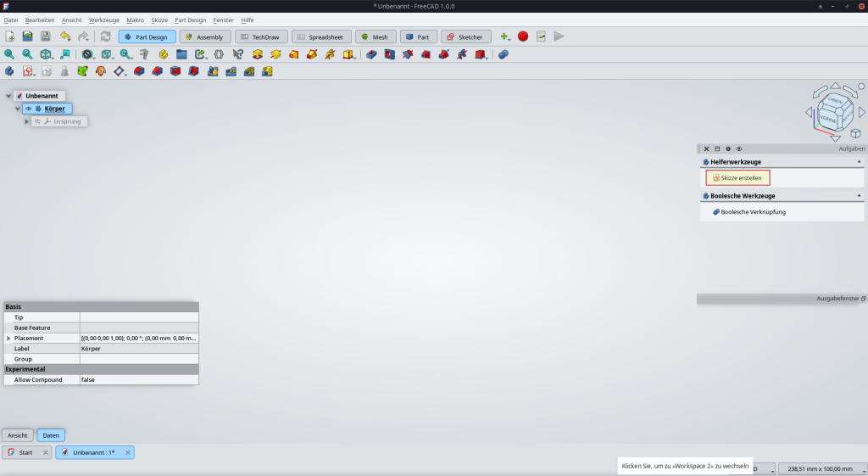
Task: Click the measure caliper tool icon
Action: (x=143, y=54)
